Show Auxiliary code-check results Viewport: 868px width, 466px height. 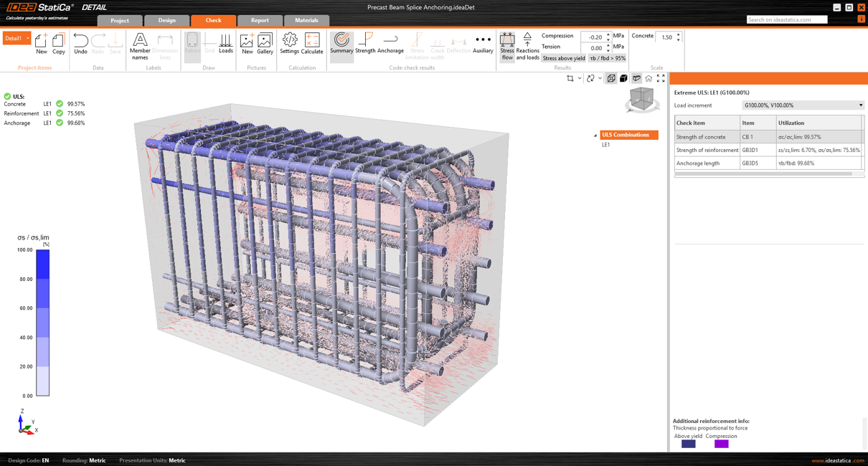[x=483, y=43]
